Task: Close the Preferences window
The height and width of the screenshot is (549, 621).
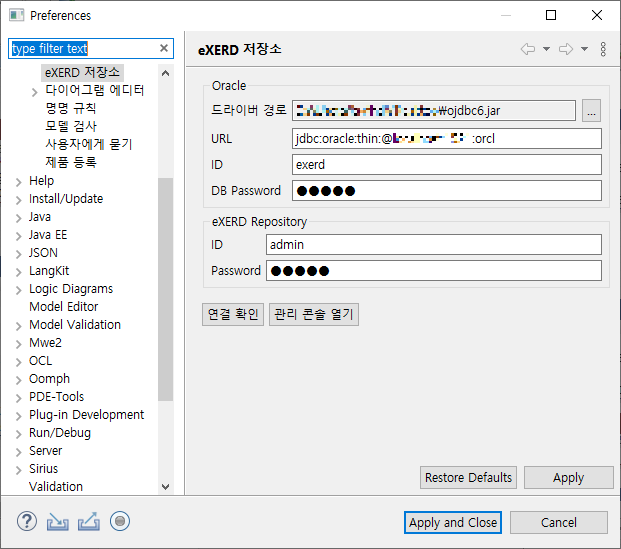Action: click(x=596, y=15)
